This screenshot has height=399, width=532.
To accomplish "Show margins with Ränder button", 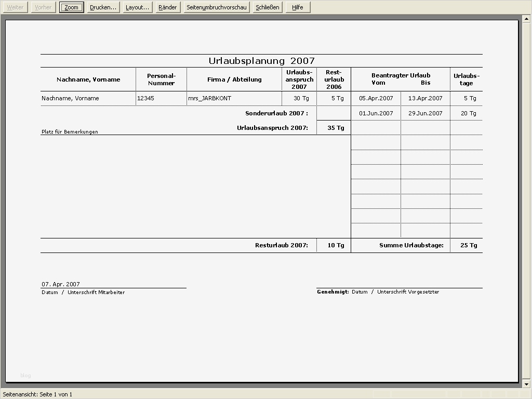I will [168, 7].
